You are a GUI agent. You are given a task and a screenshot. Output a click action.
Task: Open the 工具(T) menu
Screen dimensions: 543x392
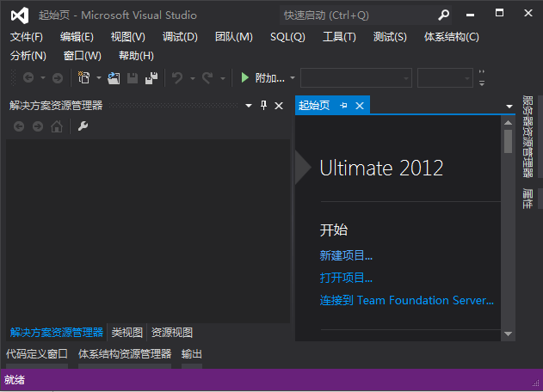pos(339,37)
